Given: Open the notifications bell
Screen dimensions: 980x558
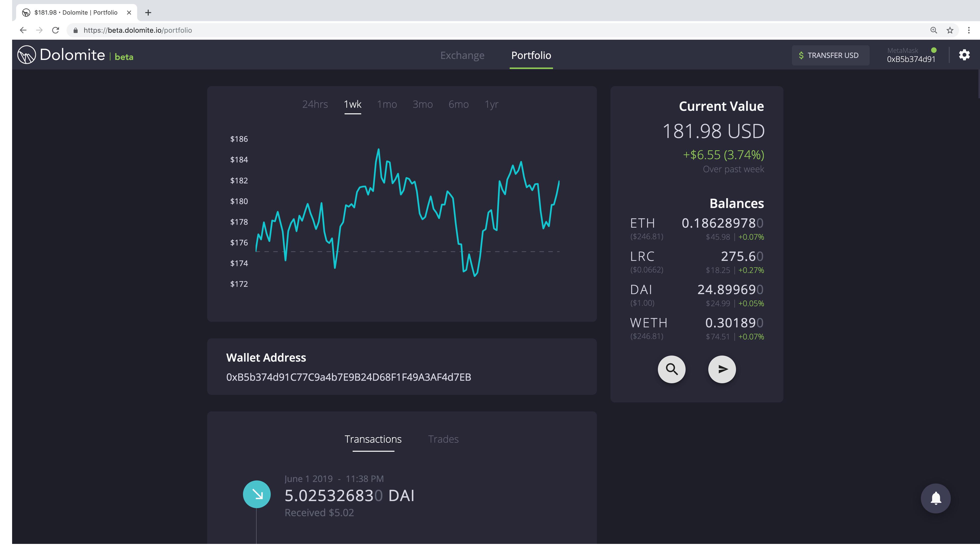Looking at the screenshot, I should coord(935,498).
